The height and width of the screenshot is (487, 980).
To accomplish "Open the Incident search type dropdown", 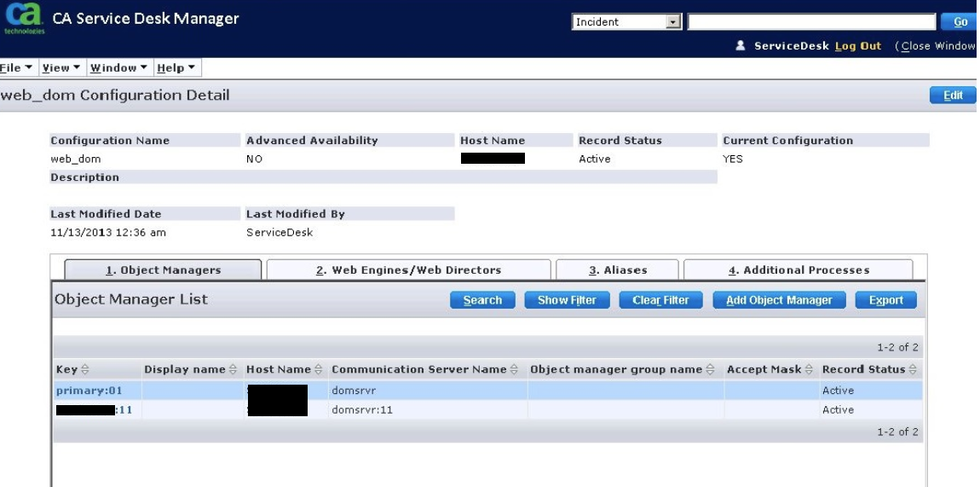I will coord(626,22).
